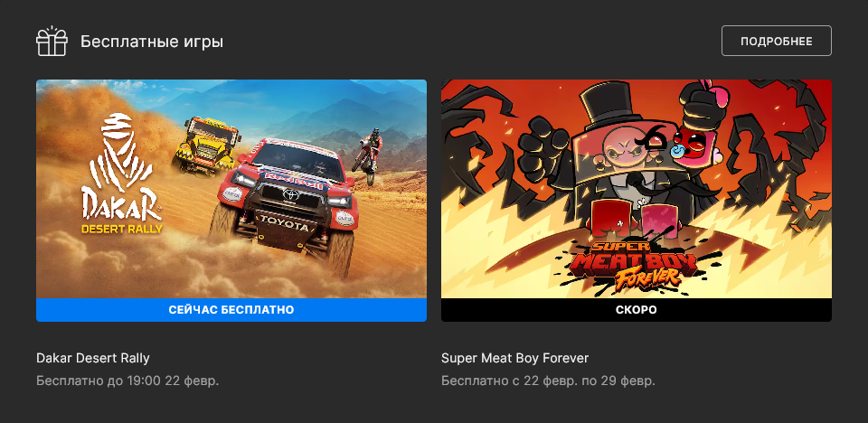Click the Super Meat Boy Forever logo artwork
The height and width of the screenshot is (423, 868).
(636, 266)
